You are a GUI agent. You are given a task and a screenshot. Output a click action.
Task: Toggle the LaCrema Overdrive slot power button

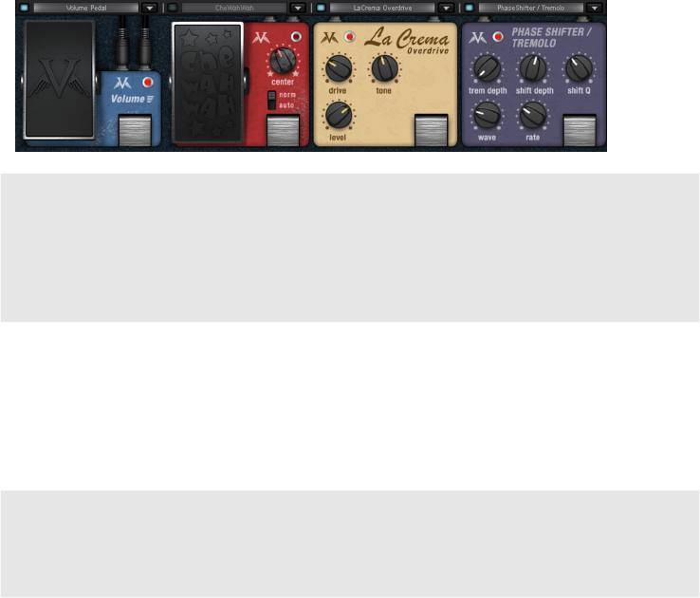321,8
